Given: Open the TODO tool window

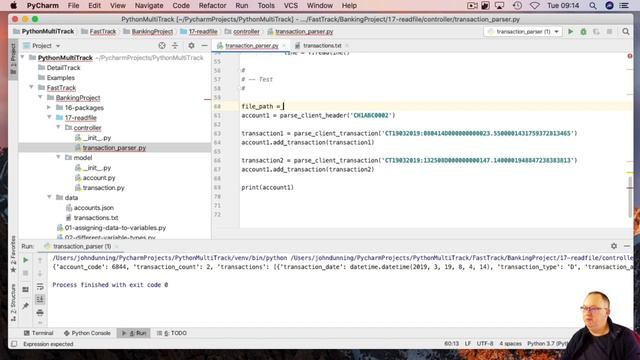Looking at the screenshot, I should (172, 333).
